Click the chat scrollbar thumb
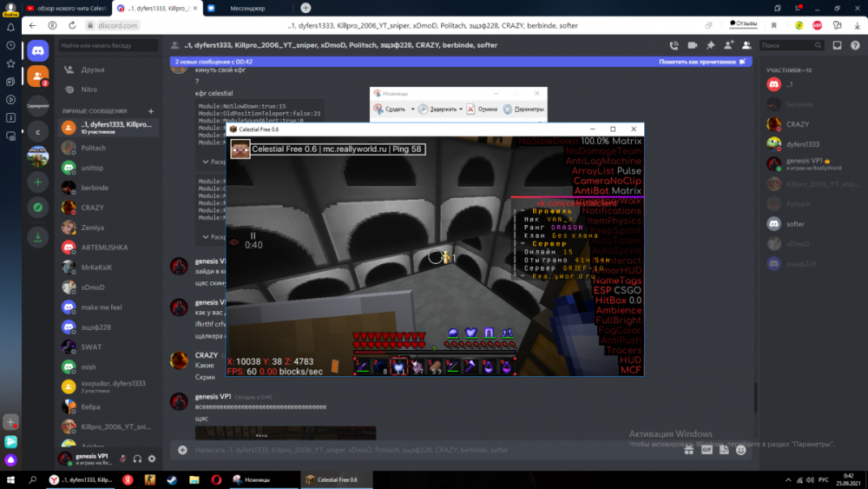 click(755, 397)
